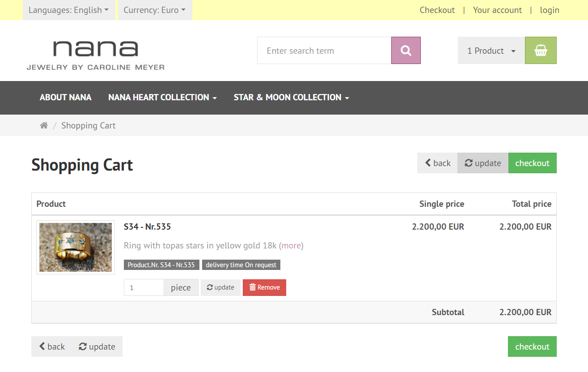This screenshot has height=372, width=588.
Task: Select About Nana in the navigation bar
Action: pyautogui.click(x=66, y=98)
